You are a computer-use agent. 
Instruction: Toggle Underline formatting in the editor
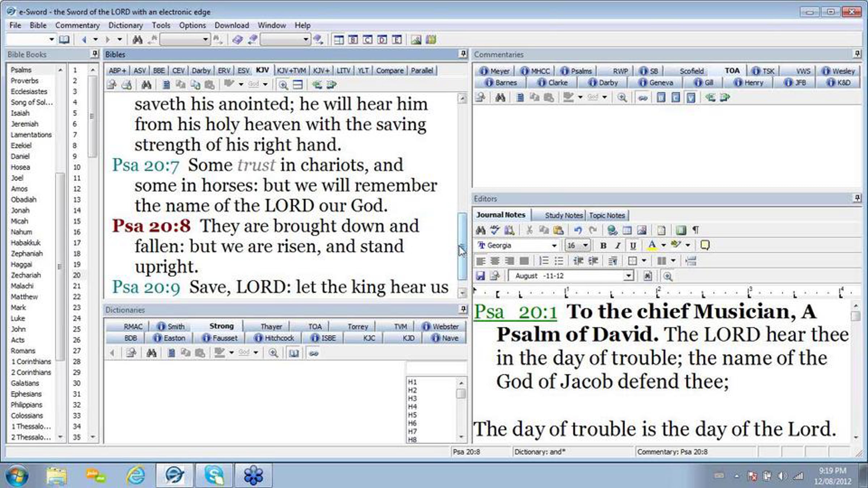click(x=633, y=245)
